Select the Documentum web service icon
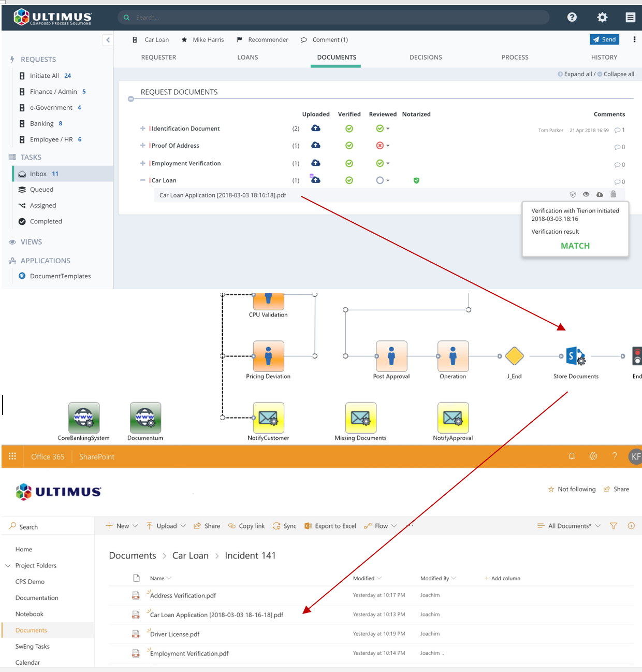642x672 pixels. [x=145, y=418]
